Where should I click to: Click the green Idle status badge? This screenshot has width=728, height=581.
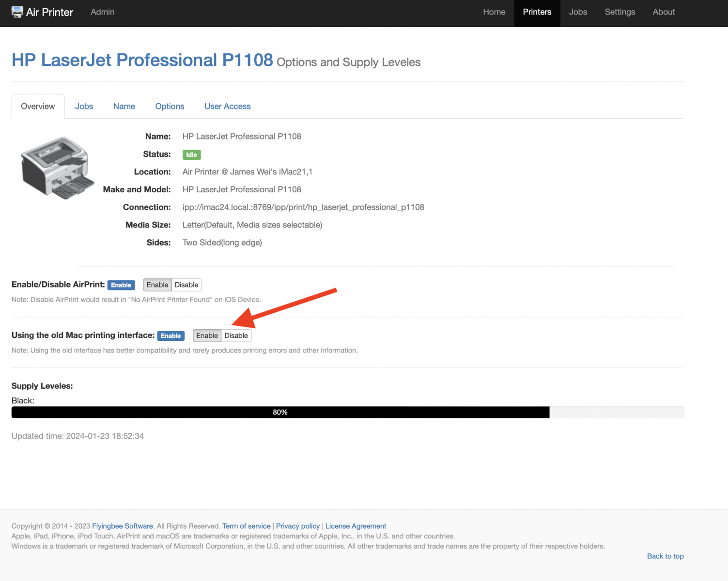tap(191, 154)
